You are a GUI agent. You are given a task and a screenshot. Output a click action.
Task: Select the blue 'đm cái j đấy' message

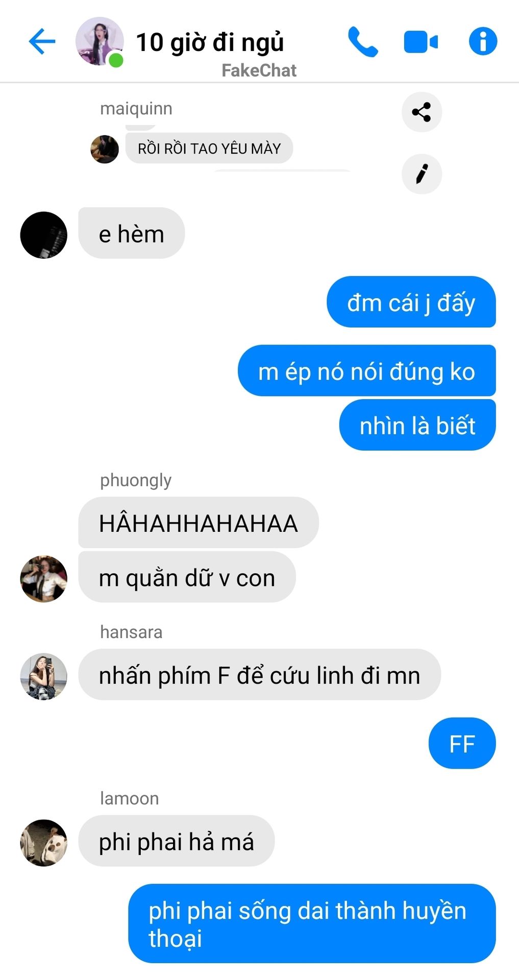pos(411,302)
